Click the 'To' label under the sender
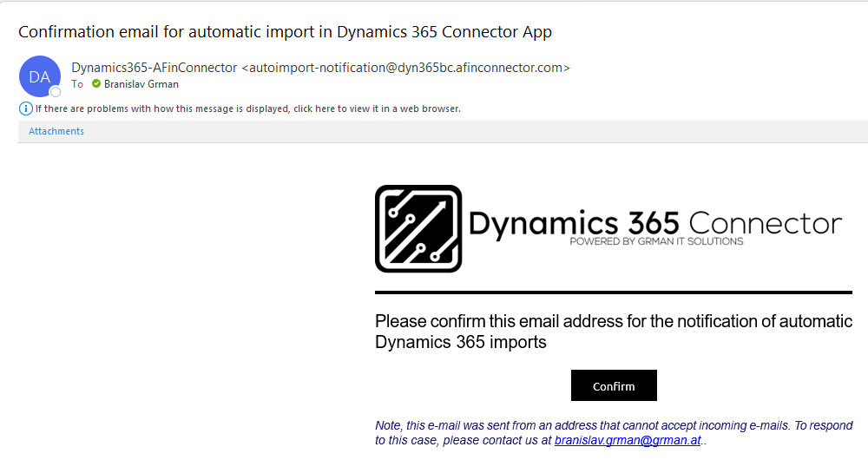 click(77, 84)
